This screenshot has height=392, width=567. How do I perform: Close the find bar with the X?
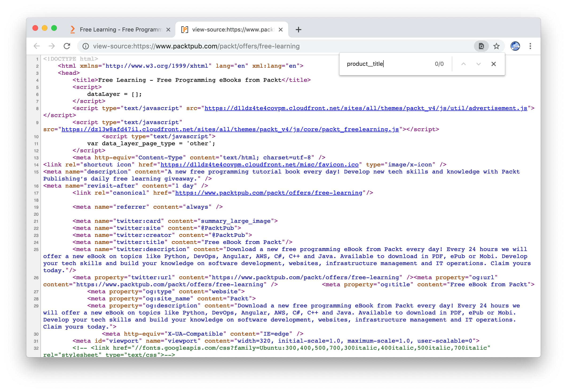tap(493, 64)
